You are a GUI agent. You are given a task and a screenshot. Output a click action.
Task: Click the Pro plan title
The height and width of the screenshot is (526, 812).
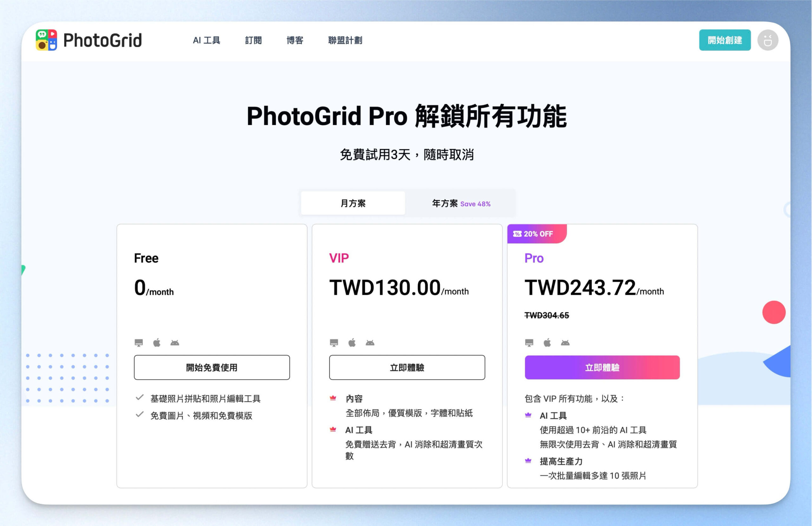[x=534, y=258]
